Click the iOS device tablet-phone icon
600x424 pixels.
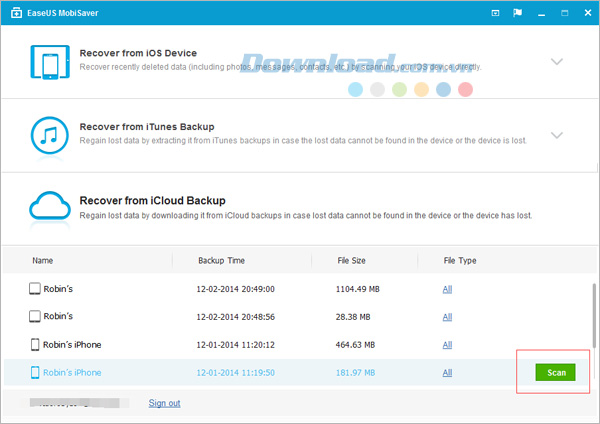coord(50,62)
